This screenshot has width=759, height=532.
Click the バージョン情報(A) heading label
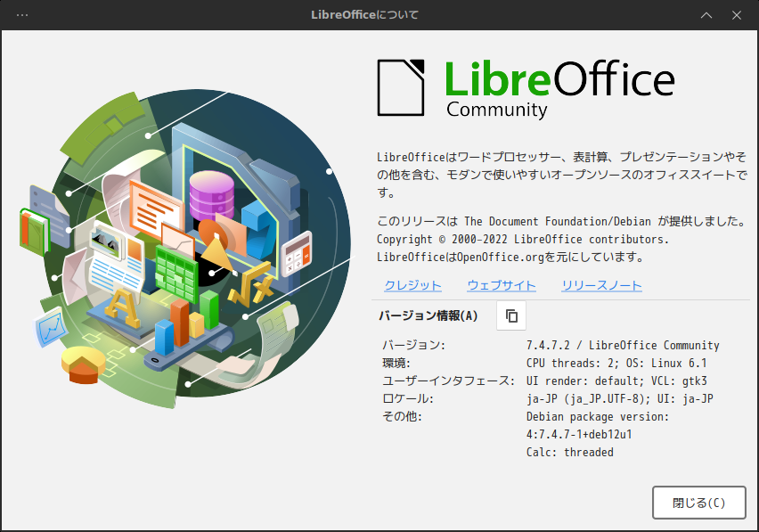428,315
